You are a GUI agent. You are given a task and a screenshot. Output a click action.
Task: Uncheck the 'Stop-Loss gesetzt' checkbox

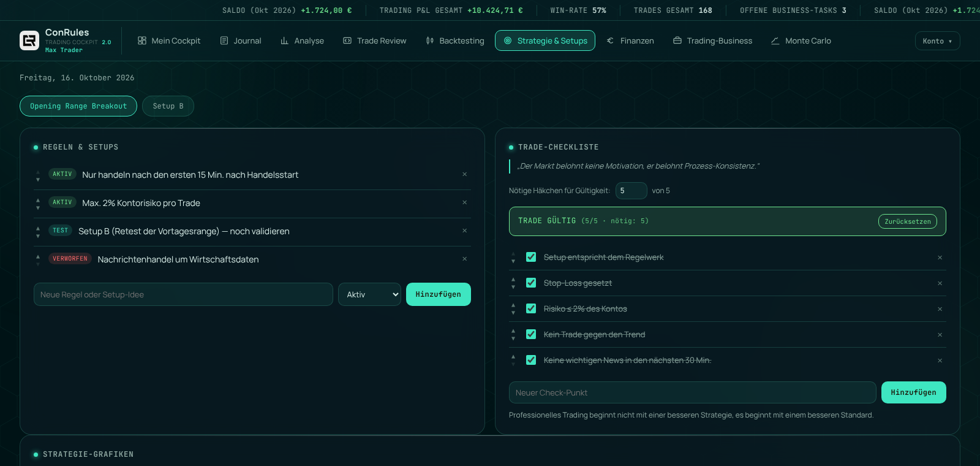pyautogui.click(x=531, y=283)
